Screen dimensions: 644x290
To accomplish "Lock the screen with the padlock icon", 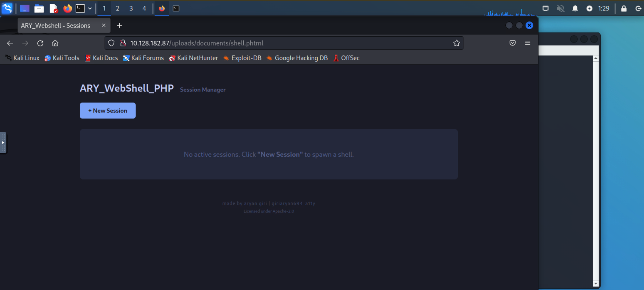I will pyautogui.click(x=624, y=8).
